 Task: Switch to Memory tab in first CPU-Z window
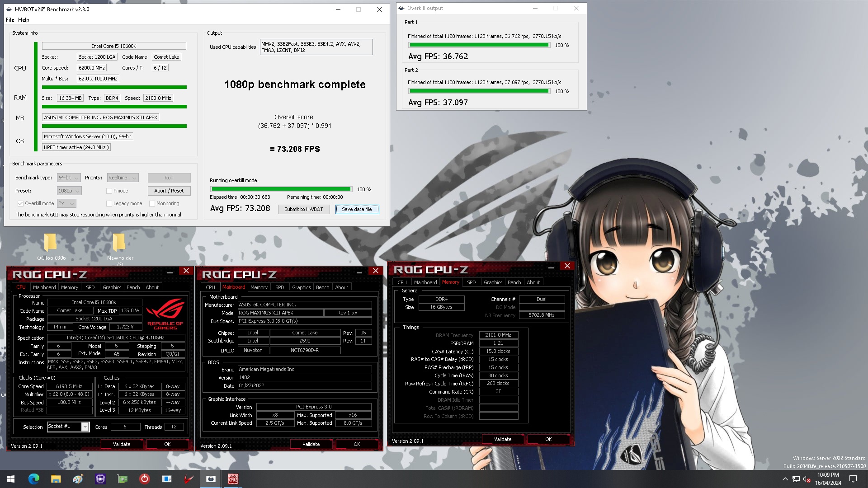point(70,287)
